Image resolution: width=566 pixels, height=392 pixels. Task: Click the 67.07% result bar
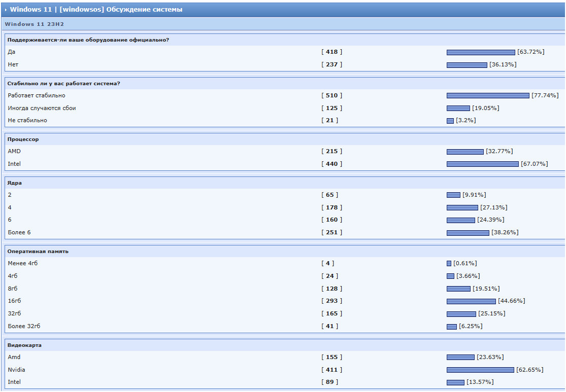pyautogui.click(x=483, y=164)
